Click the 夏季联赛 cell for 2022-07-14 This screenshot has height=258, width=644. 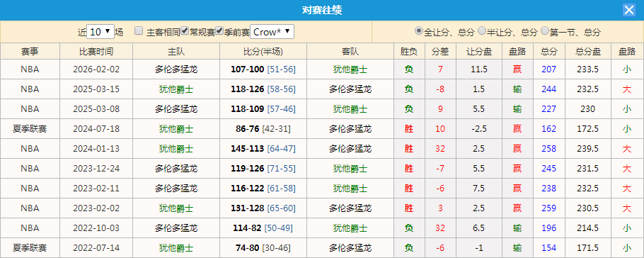(30, 248)
